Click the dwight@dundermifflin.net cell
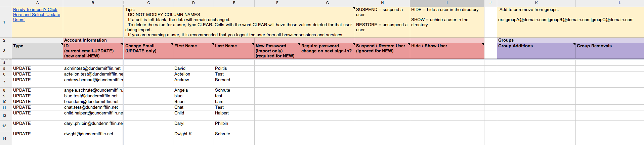This screenshot has height=145, width=644. point(93,138)
